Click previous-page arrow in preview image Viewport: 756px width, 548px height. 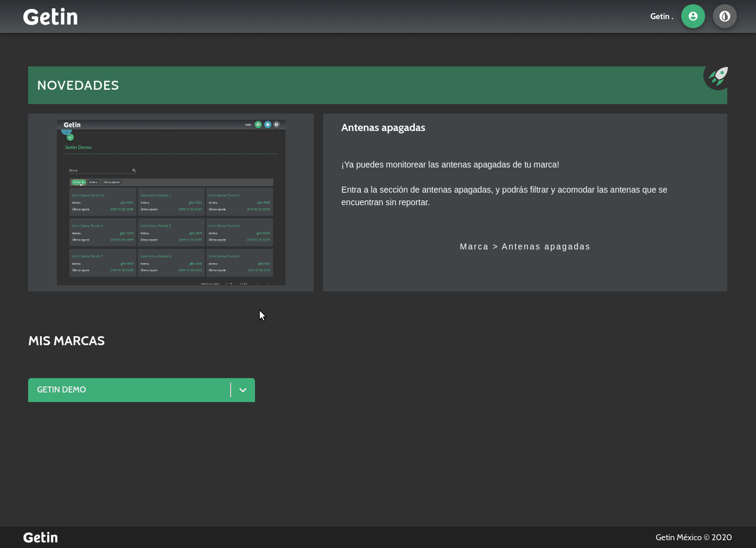[x=258, y=284]
